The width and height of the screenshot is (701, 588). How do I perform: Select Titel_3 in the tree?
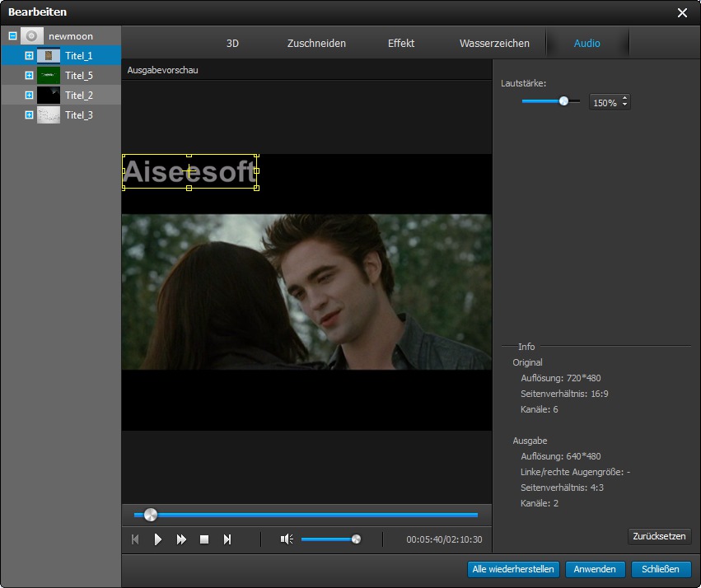(79, 115)
